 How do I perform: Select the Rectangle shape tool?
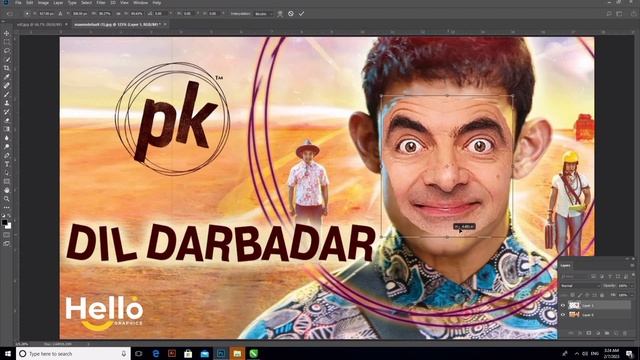click(x=7, y=182)
